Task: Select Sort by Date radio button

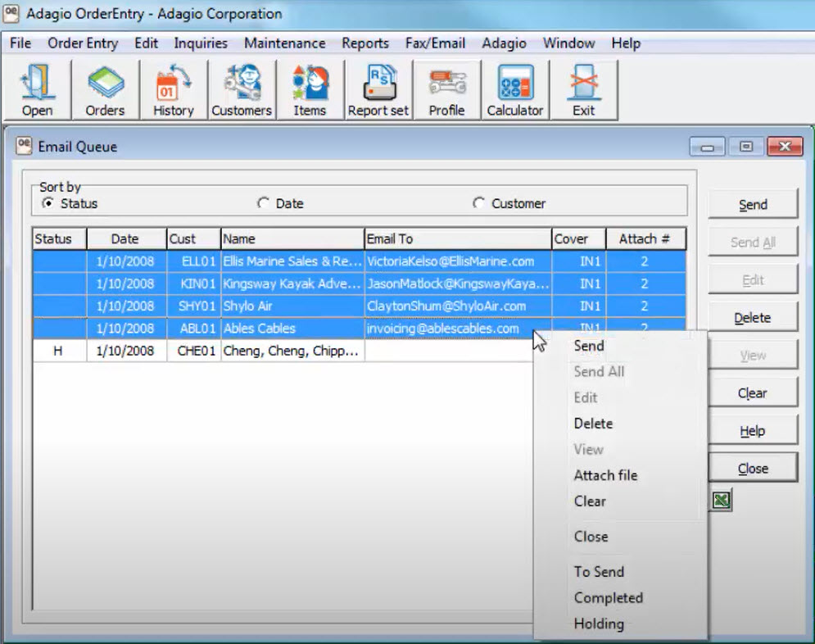Action: [x=263, y=202]
